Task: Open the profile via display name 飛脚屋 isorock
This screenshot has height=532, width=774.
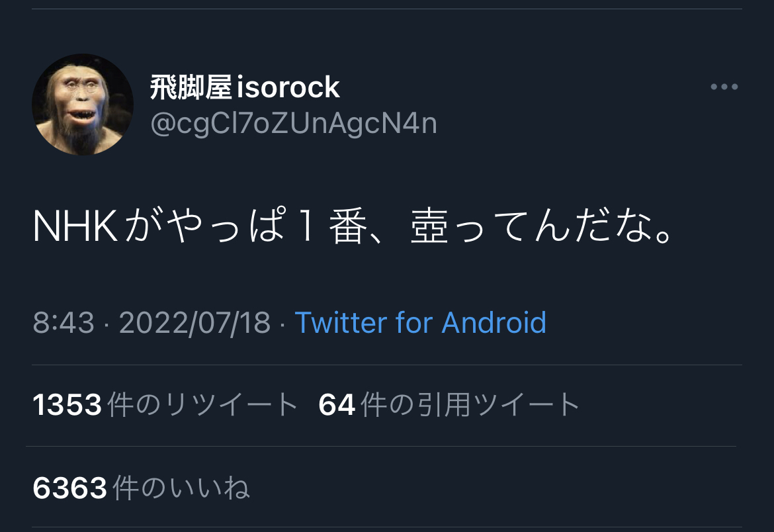Action: 245,87
